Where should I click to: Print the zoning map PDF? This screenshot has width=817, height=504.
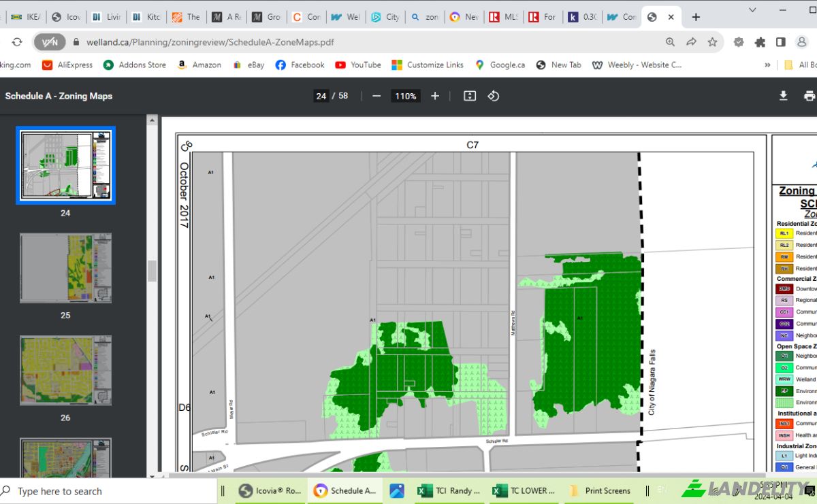point(809,96)
